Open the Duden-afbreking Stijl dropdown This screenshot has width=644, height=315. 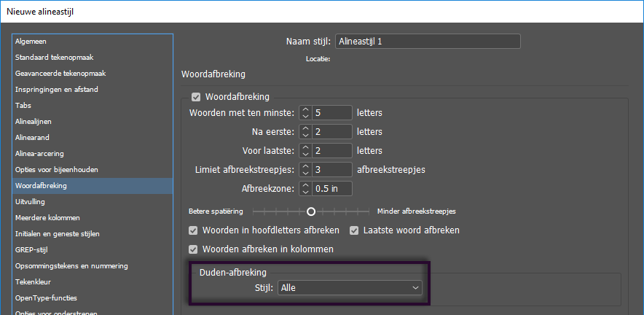coord(350,288)
